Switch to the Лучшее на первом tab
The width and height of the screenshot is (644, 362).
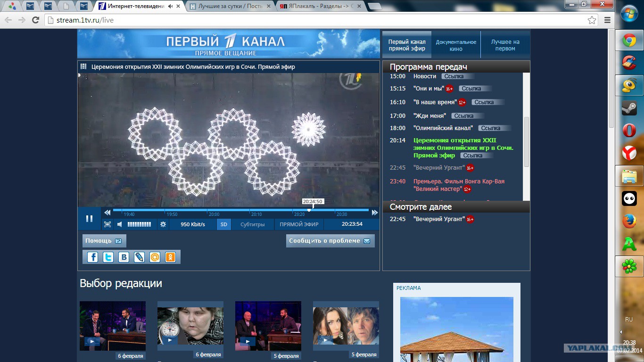click(x=505, y=45)
